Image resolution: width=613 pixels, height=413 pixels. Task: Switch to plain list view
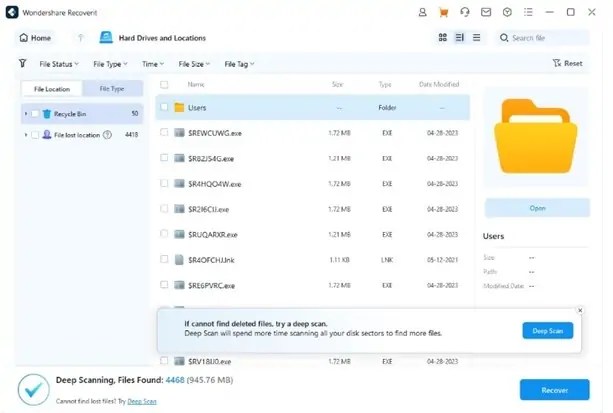(x=477, y=38)
